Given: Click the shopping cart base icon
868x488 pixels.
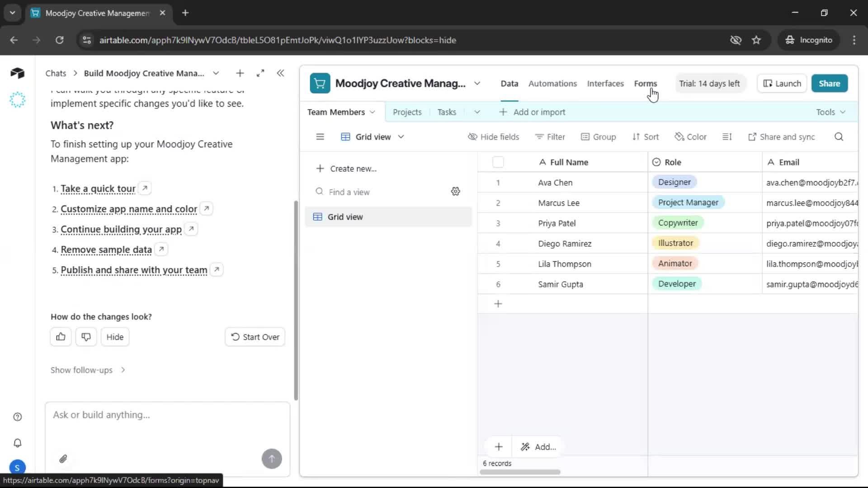Looking at the screenshot, I should point(320,84).
